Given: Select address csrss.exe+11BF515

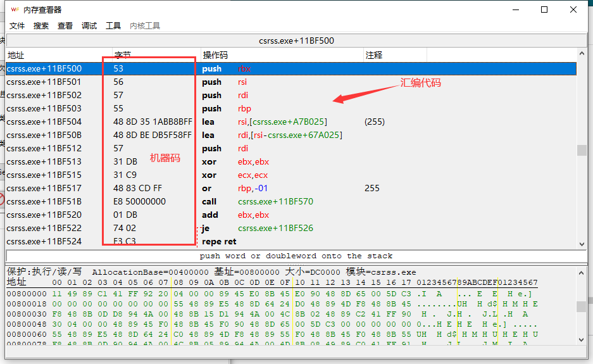Looking at the screenshot, I should pyautogui.click(x=44, y=175).
